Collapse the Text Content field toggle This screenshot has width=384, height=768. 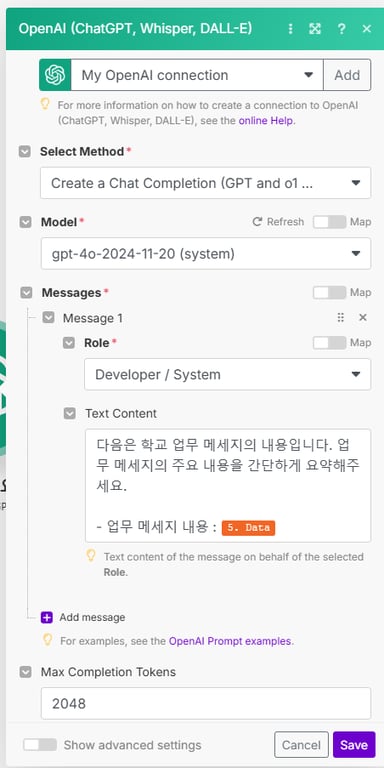pyautogui.click(x=70, y=413)
